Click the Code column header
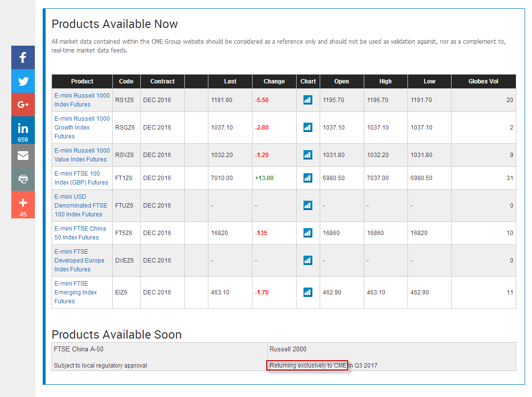Image resolution: width=532 pixels, height=397 pixels. pos(126,81)
